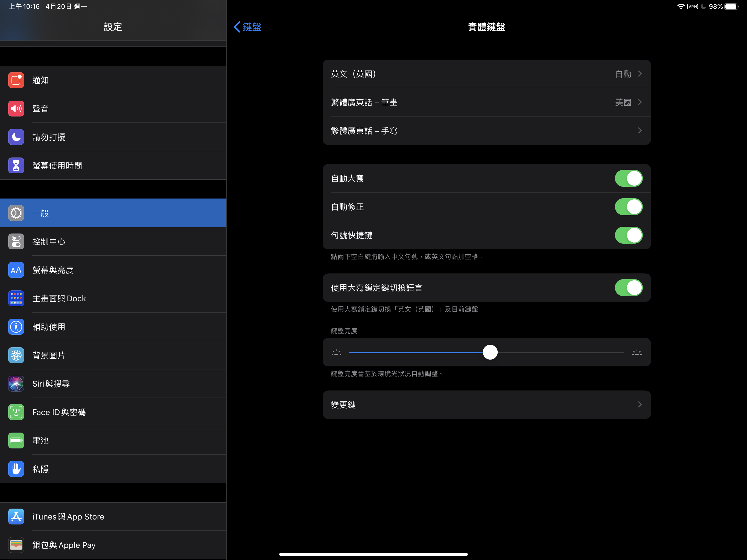Tap the VPN status indicator
The width and height of the screenshot is (747, 560).
pos(692,6)
